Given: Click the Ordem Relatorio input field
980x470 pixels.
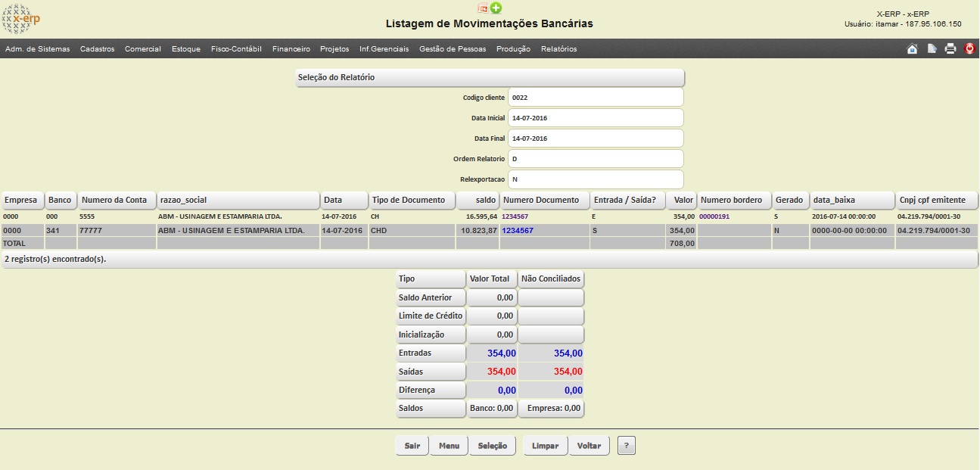Looking at the screenshot, I should [x=596, y=159].
